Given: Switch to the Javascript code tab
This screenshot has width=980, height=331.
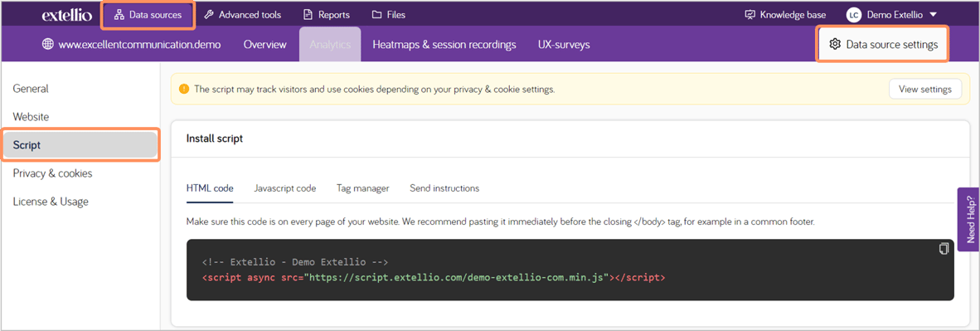Looking at the screenshot, I should pos(285,188).
